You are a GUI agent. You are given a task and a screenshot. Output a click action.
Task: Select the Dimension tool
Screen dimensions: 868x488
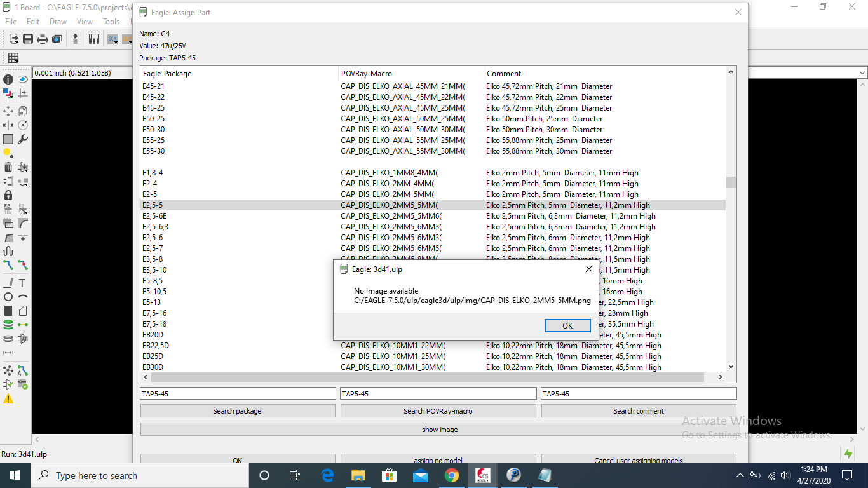[x=8, y=353]
